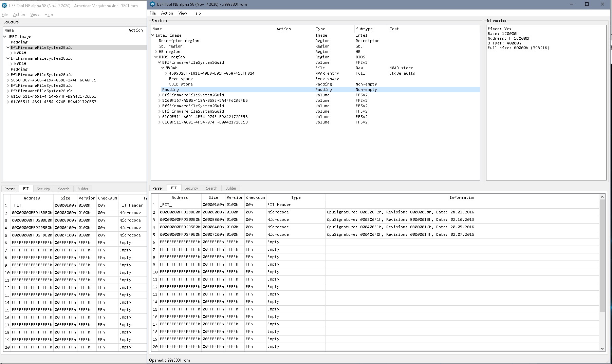This screenshot has width=612, height=364.
Task: Click the UEFITool app icon in the x99a3801.rom title bar
Action: [x=152, y=4]
